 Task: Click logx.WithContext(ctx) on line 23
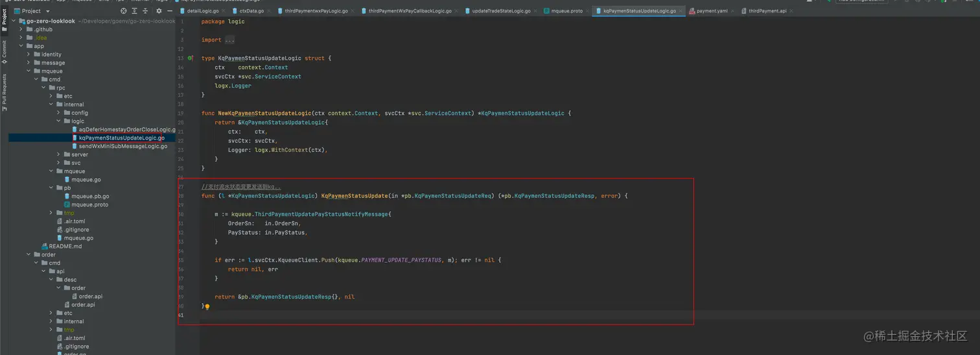click(x=288, y=150)
